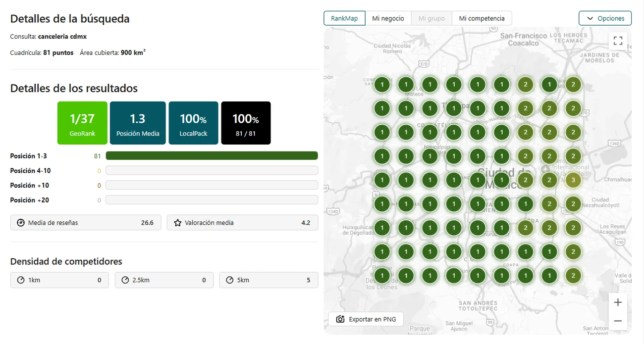Image resolution: width=644 pixels, height=344 pixels.
Task: Click the black 81 / 81 card
Action: click(x=246, y=123)
